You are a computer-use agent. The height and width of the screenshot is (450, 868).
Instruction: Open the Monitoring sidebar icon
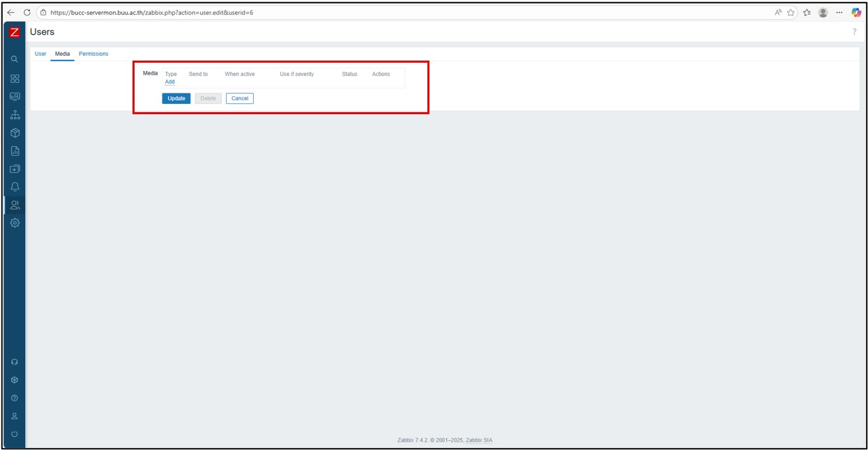point(15,97)
